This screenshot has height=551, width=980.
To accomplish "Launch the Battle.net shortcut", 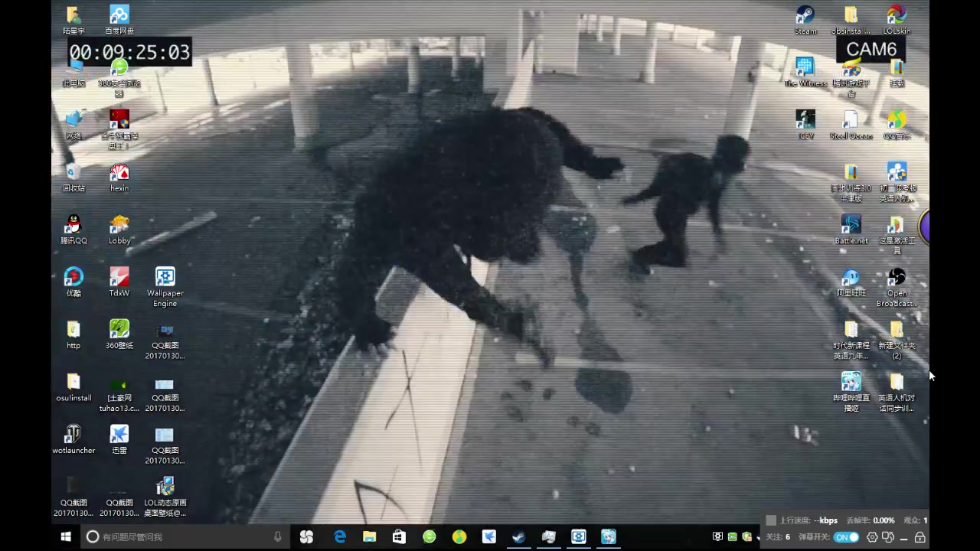I will coord(851,230).
